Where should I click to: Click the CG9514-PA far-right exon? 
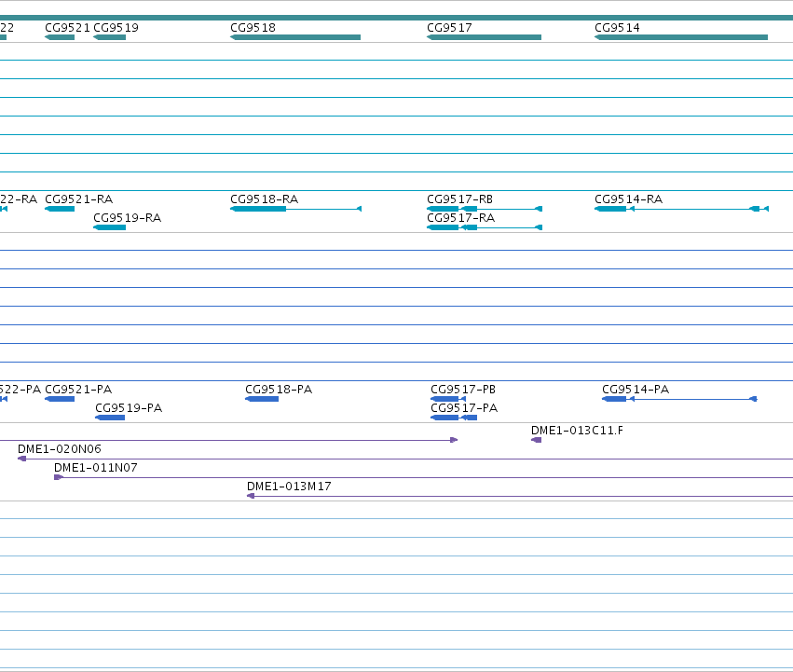[x=753, y=399]
